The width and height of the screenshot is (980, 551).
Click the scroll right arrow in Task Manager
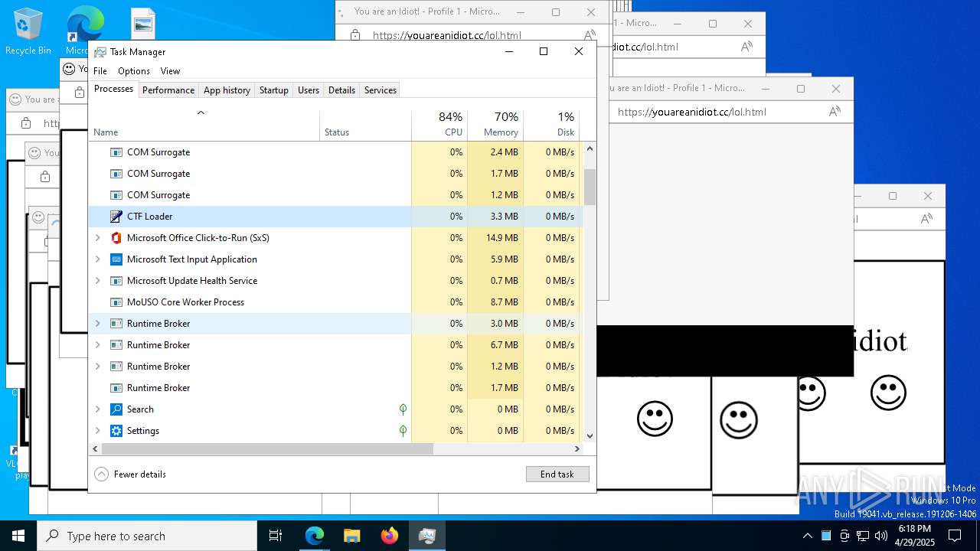point(578,449)
